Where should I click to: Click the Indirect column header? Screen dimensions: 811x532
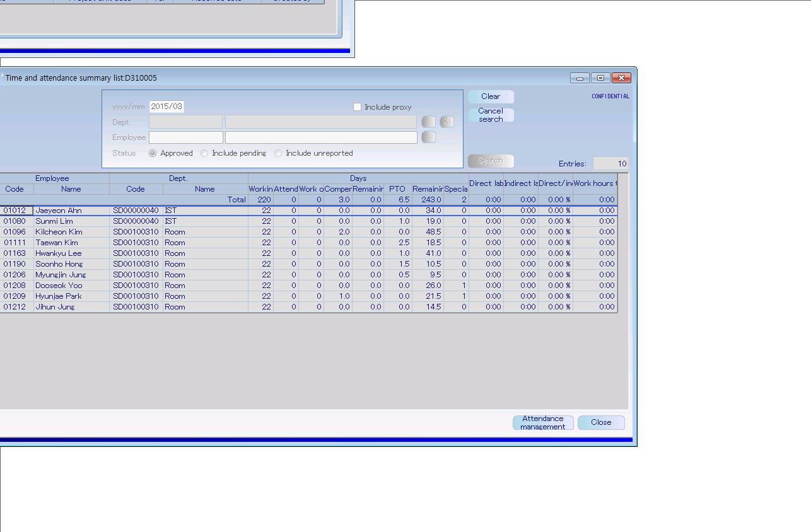click(521, 183)
